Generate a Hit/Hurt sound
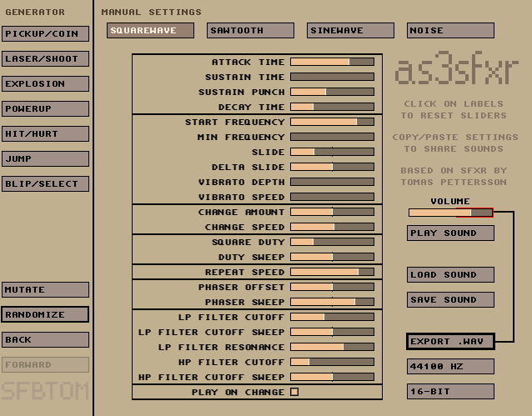The image size is (532, 416). [x=46, y=133]
